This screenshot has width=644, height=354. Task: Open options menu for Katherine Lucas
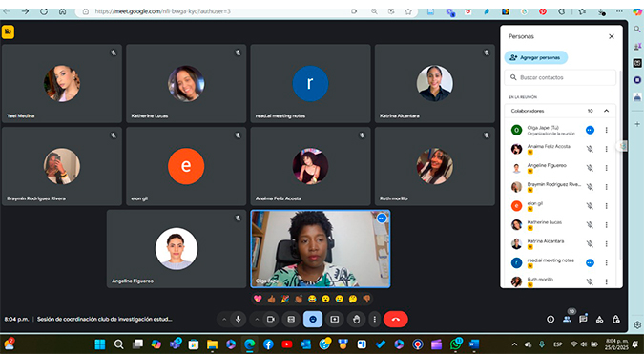[606, 224]
